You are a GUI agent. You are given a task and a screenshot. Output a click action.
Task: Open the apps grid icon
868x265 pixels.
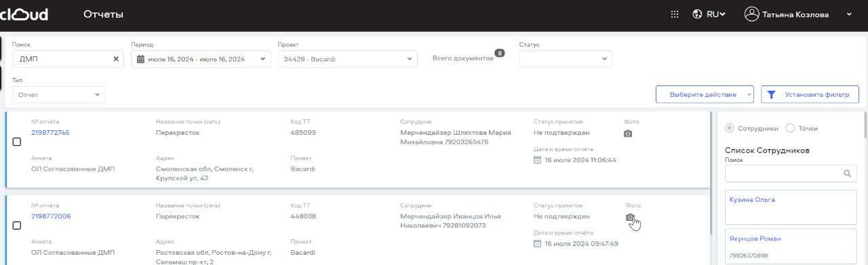click(674, 14)
